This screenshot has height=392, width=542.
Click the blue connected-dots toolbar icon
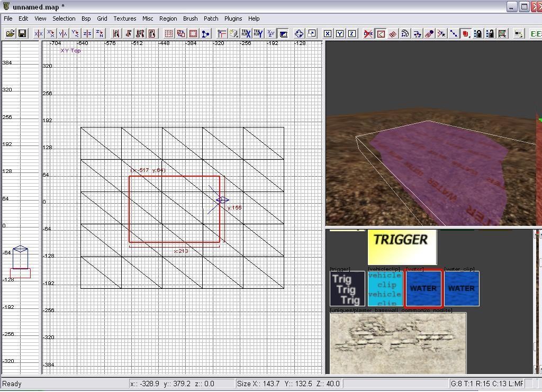tap(206, 33)
